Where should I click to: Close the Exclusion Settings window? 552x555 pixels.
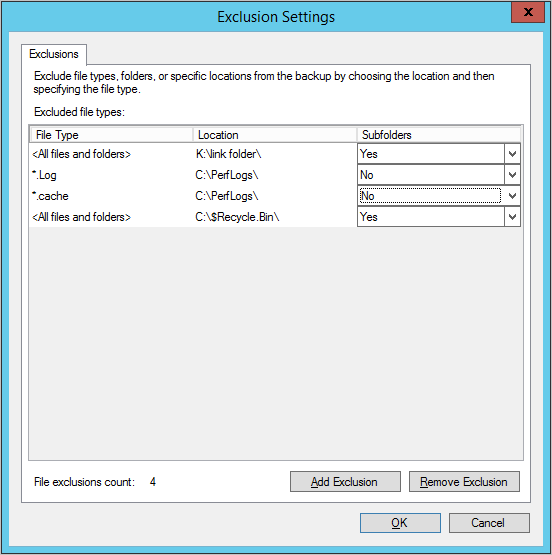click(528, 12)
